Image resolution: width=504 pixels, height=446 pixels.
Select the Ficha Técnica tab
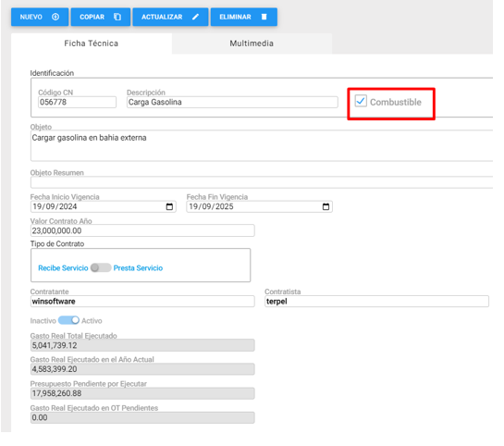pos(92,43)
